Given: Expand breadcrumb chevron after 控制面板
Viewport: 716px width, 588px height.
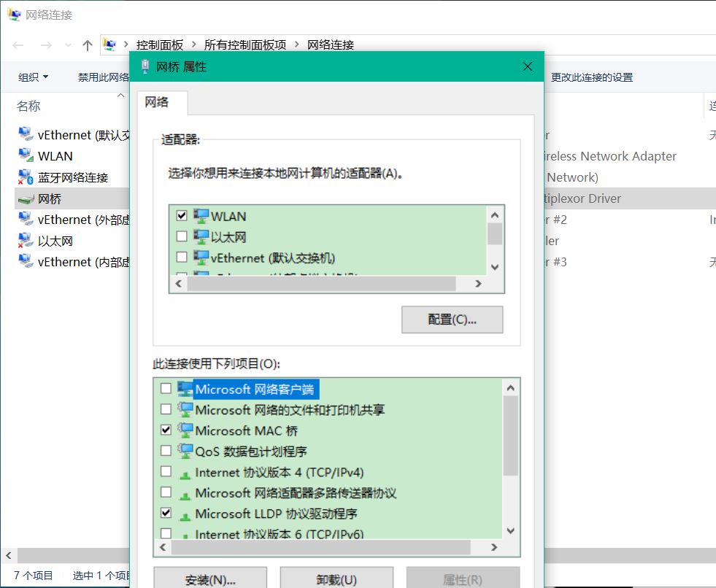Looking at the screenshot, I should (193, 45).
